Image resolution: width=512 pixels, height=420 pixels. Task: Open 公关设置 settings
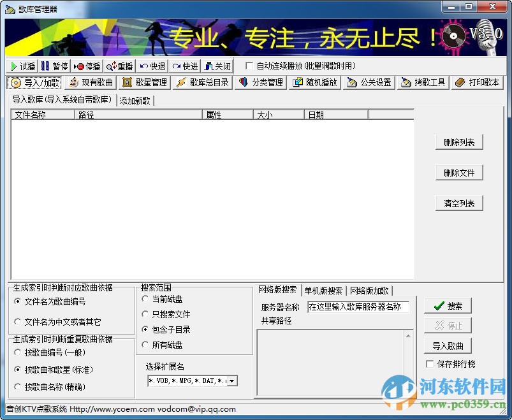tap(369, 83)
